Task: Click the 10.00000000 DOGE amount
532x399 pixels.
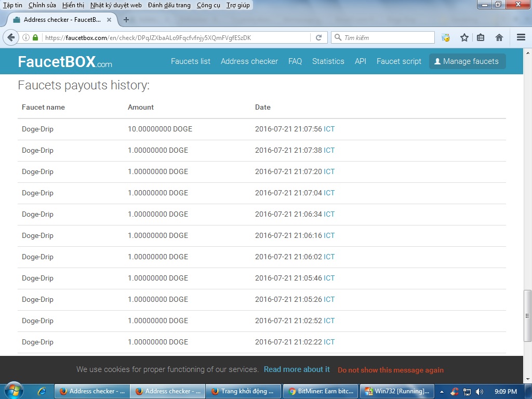Action: coord(160,129)
